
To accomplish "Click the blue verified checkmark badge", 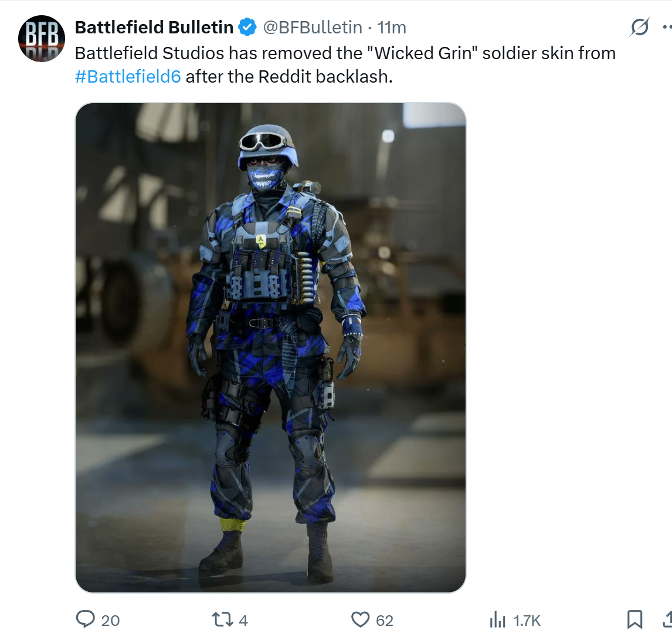I will tap(247, 28).
